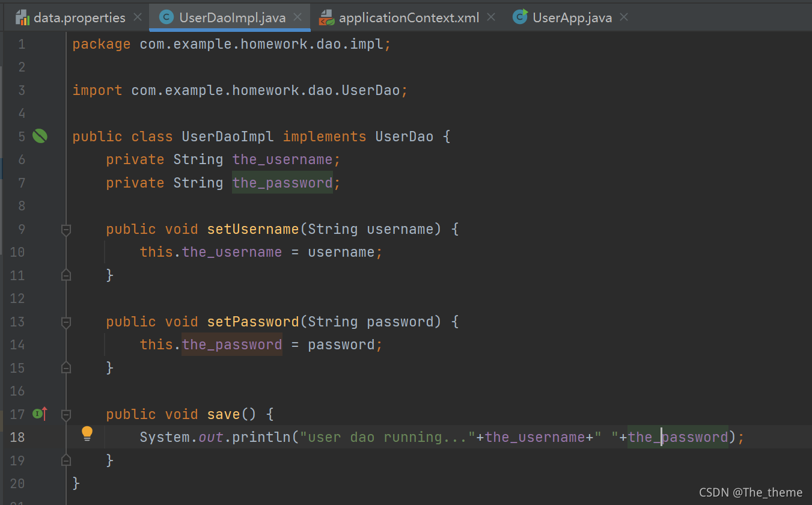The image size is (812, 505).
Task: Click the fold end marker on line 19
Action: (66, 461)
